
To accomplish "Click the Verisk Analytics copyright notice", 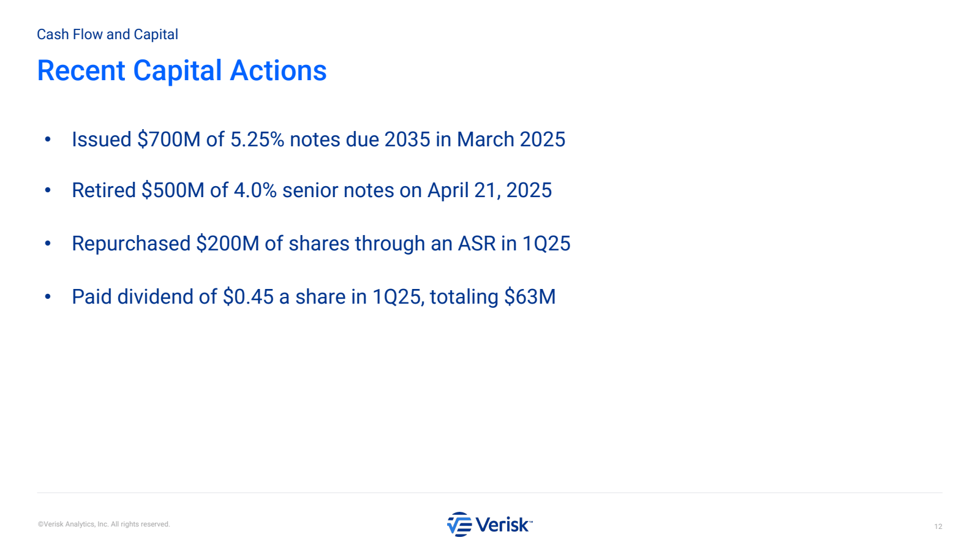I will click(x=104, y=524).
